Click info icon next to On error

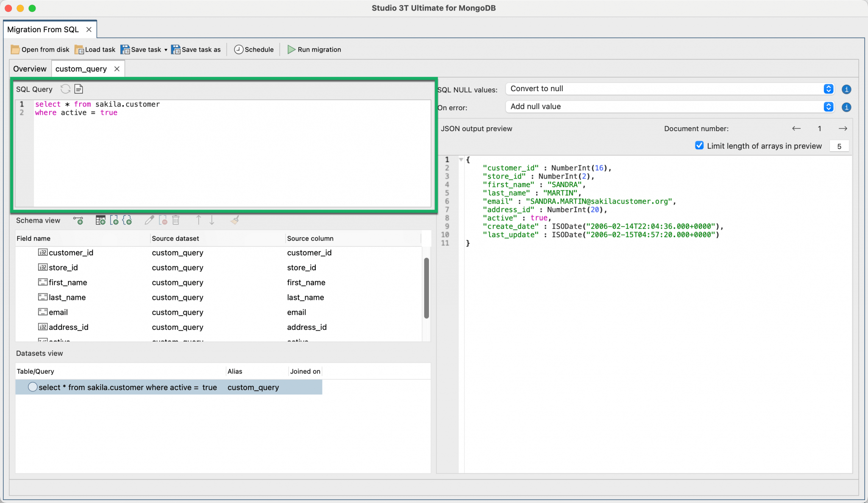tap(846, 107)
